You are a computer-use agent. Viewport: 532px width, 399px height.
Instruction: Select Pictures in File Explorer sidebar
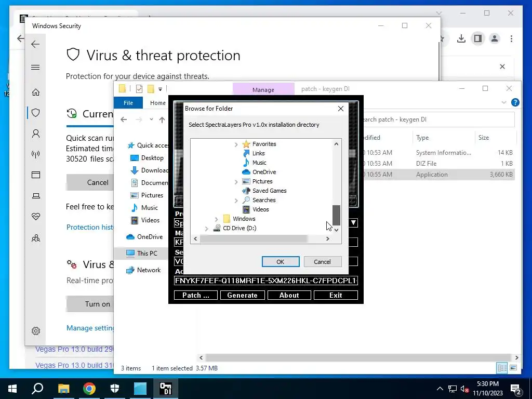(x=147, y=195)
